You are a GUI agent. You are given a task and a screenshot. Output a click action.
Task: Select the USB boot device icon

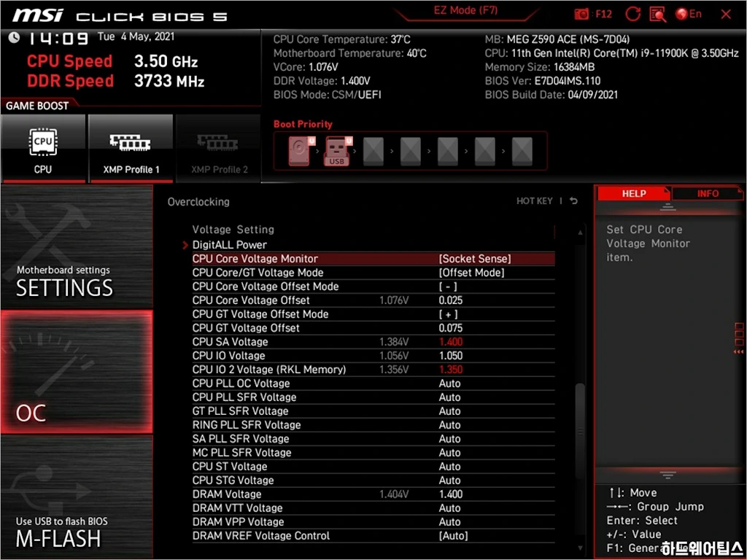coord(338,151)
